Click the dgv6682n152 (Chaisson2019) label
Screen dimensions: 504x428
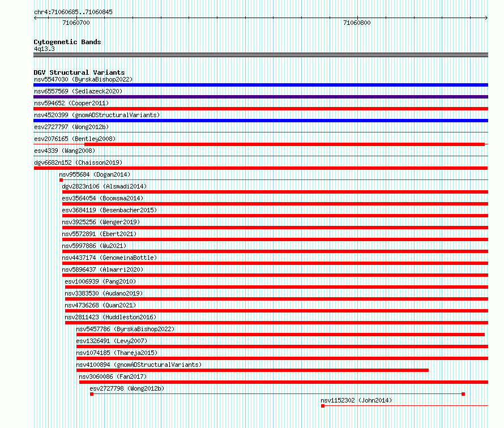point(78,162)
